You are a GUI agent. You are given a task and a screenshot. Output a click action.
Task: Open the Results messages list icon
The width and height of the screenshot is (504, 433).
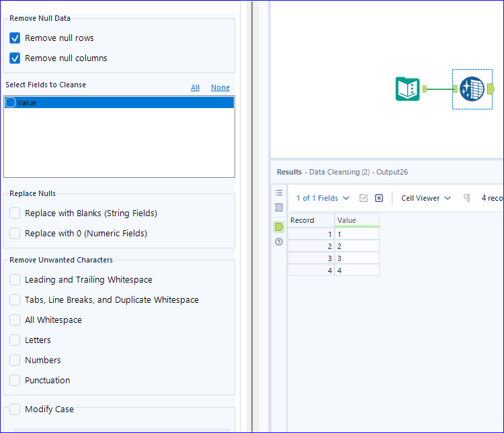(279, 193)
